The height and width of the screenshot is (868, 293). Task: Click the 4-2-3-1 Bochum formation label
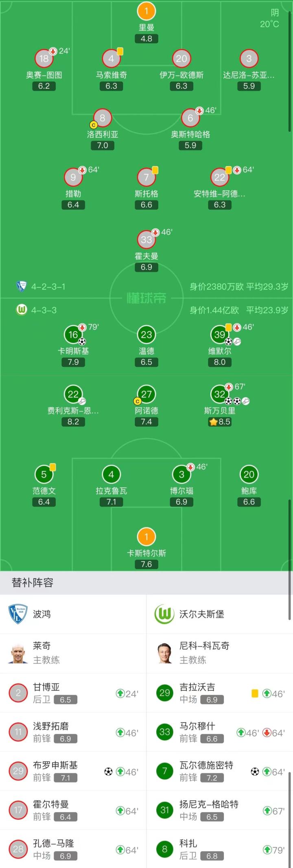[x=48, y=287]
